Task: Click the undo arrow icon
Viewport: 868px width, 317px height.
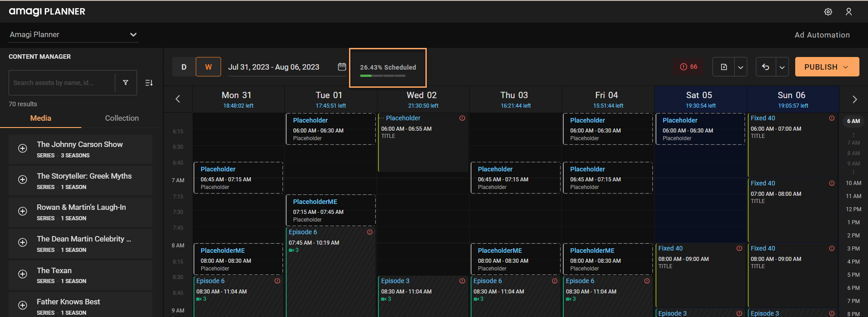Action: 765,67
